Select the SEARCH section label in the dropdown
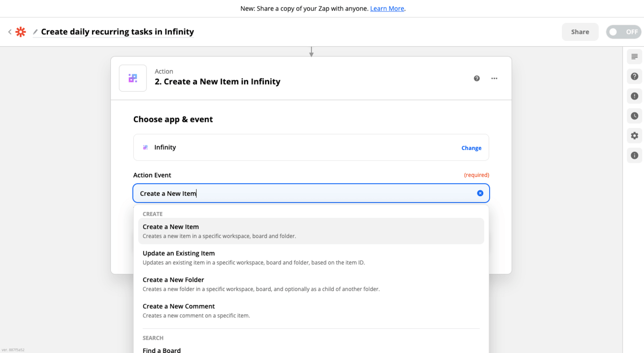Screen dimensions: 644x353 (153, 338)
